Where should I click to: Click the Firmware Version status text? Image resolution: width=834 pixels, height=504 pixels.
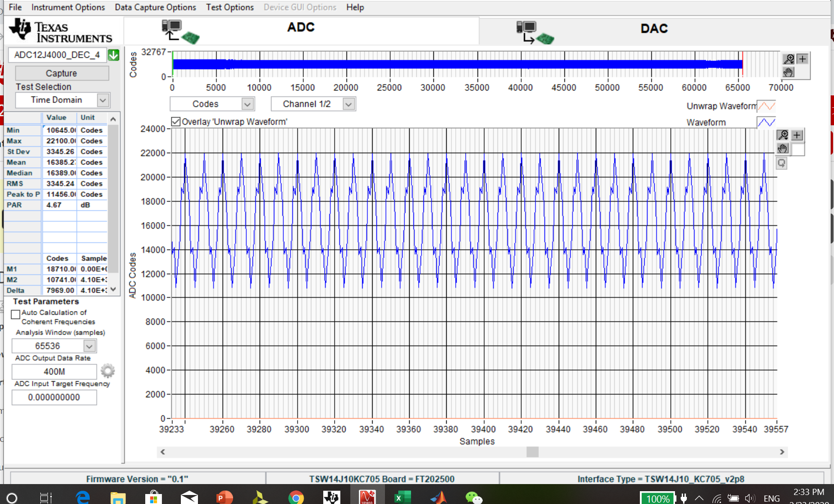(137, 479)
